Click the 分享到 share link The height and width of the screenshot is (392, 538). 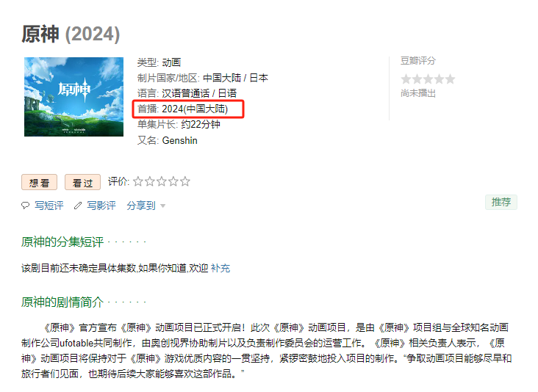click(x=141, y=206)
